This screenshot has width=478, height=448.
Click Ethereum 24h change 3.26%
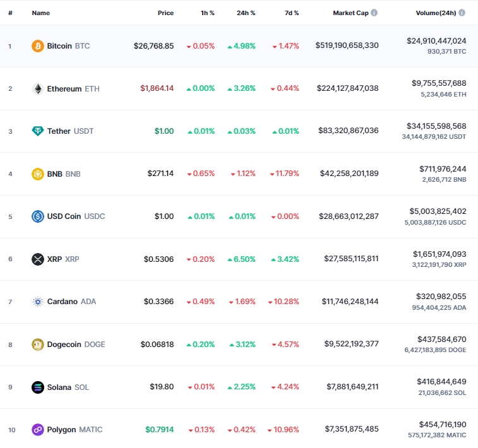click(x=241, y=88)
